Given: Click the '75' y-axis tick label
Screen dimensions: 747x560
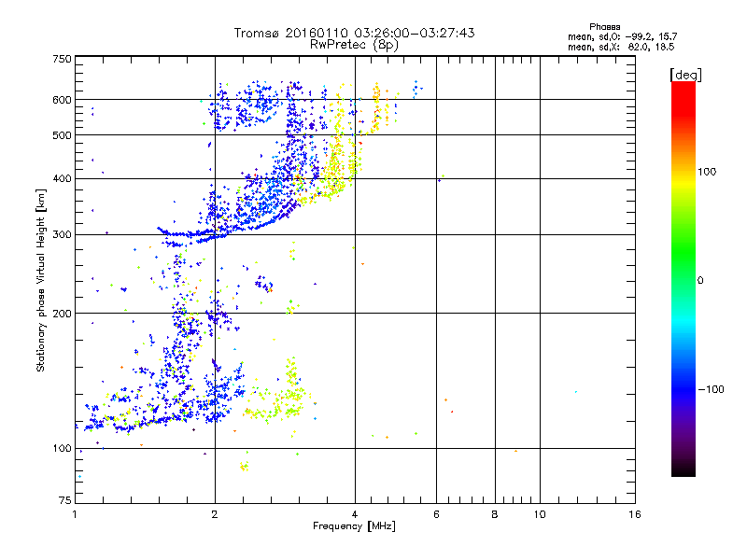Looking at the screenshot, I should pyautogui.click(x=65, y=500).
